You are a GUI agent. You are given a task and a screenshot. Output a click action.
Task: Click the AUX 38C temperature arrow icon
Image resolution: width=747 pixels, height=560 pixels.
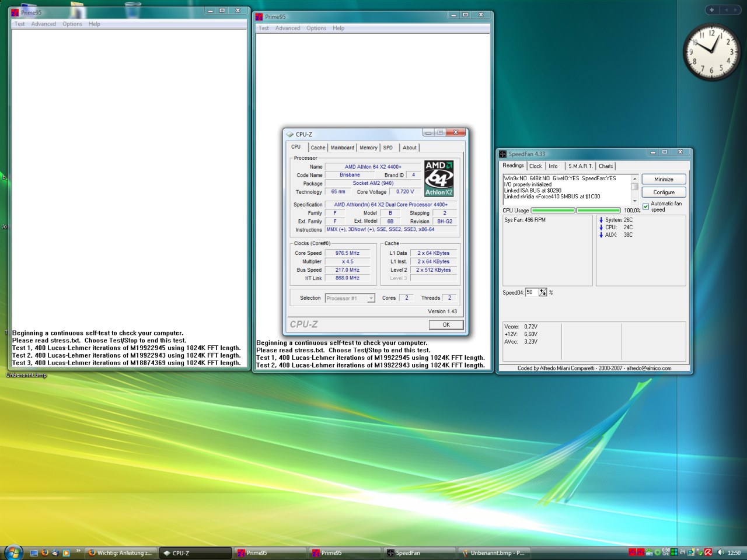601,235
